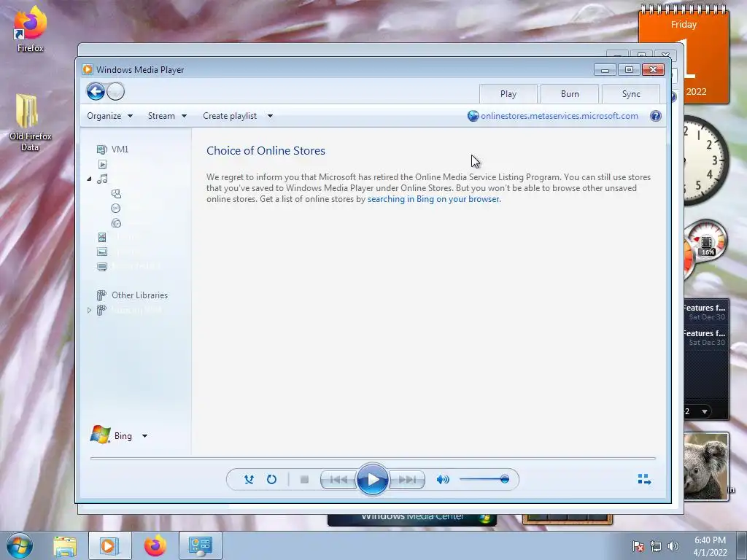
Task: Open the Organize dropdown menu
Action: (109, 116)
